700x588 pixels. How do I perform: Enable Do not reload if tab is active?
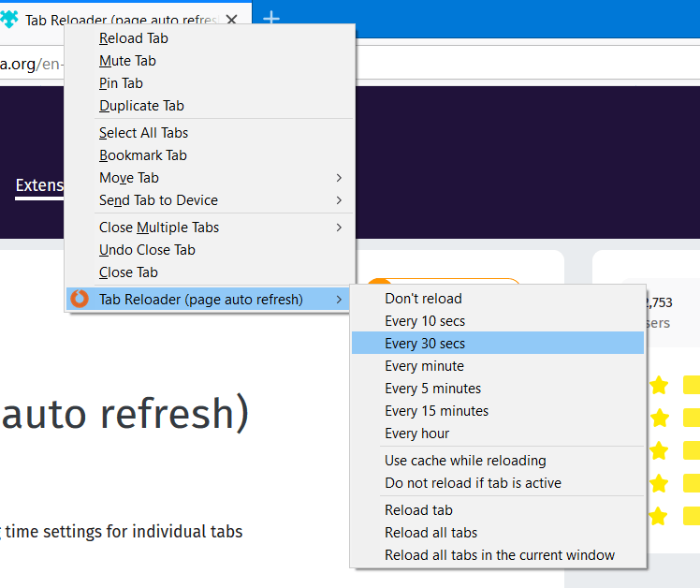[x=473, y=483]
